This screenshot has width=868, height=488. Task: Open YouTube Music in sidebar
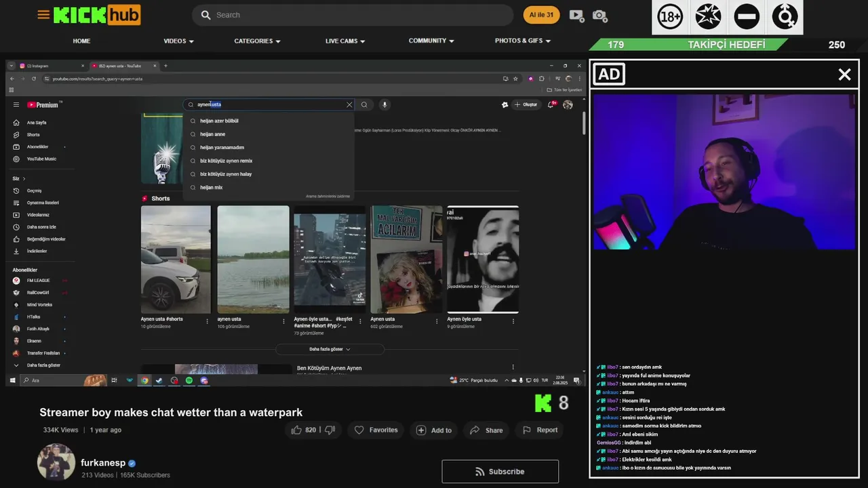click(x=41, y=159)
